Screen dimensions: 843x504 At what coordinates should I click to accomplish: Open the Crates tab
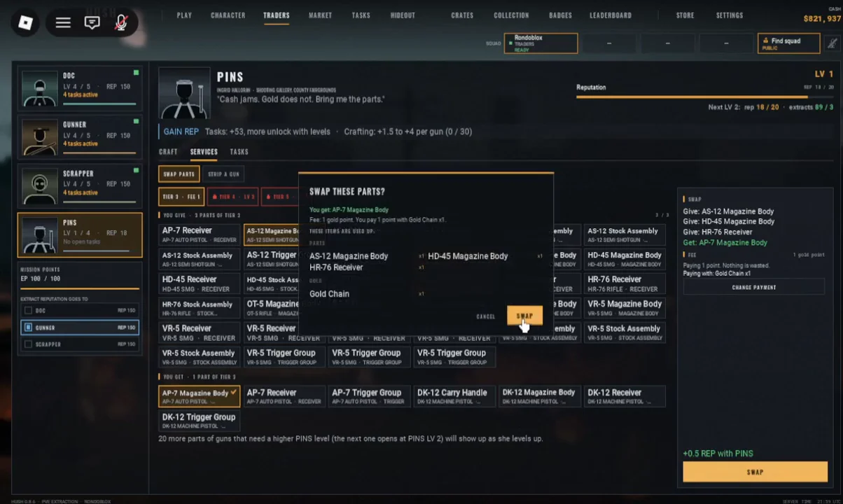click(462, 15)
